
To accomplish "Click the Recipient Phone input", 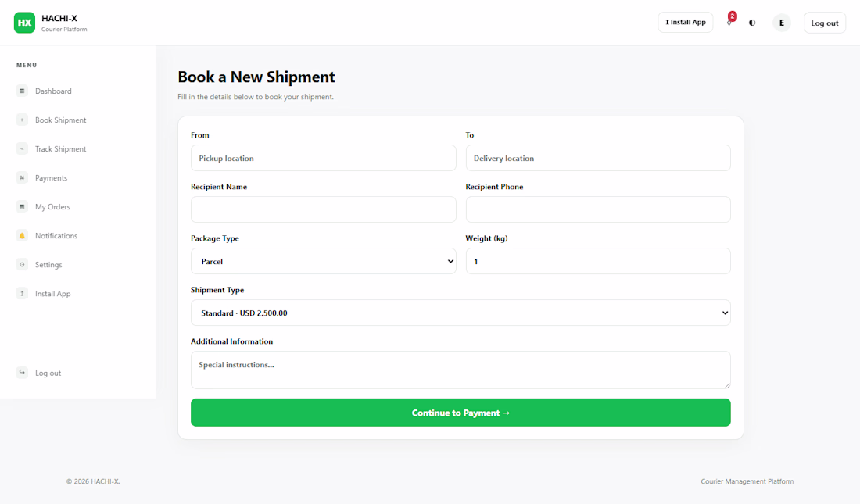I will click(x=598, y=209).
